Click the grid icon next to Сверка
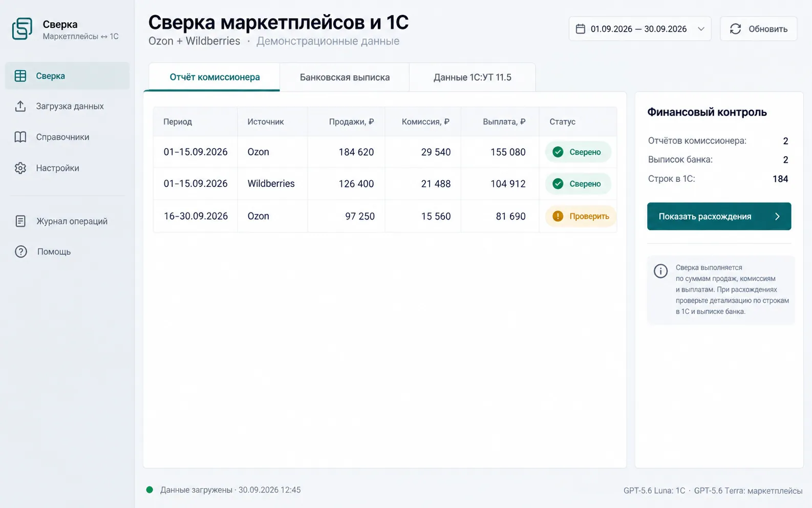 point(20,76)
